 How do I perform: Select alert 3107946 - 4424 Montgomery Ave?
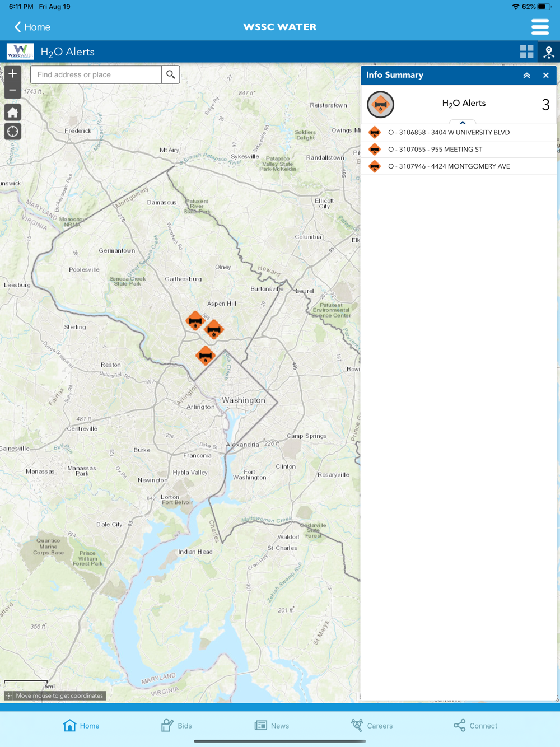(x=459, y=166)
